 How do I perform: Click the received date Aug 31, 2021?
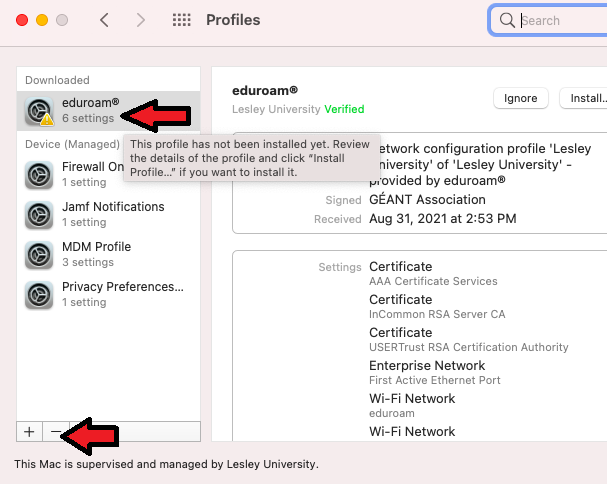point(443,219)
